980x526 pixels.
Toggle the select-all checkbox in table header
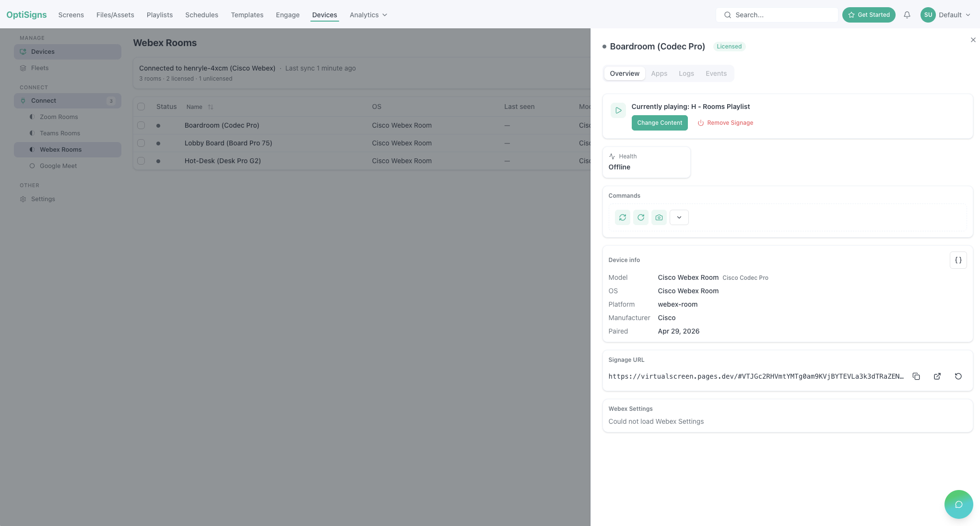point(141,107)
